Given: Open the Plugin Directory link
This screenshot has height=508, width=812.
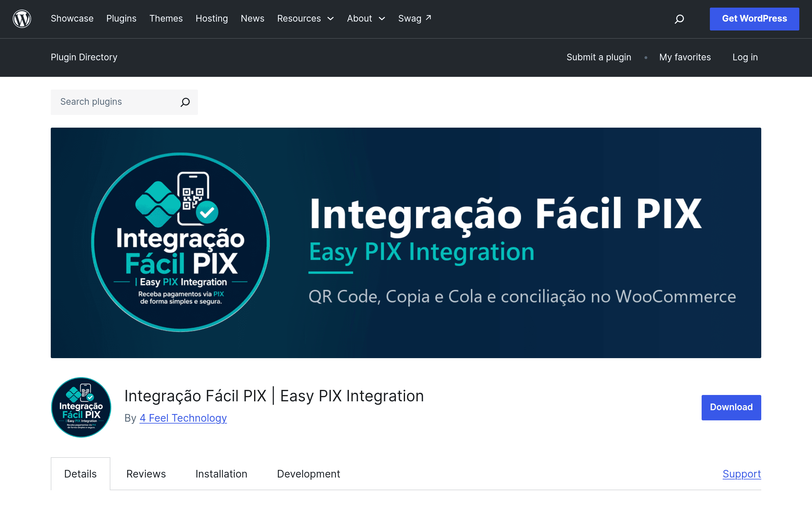Looking at the screenshot, I should click(x=84, y=57).
